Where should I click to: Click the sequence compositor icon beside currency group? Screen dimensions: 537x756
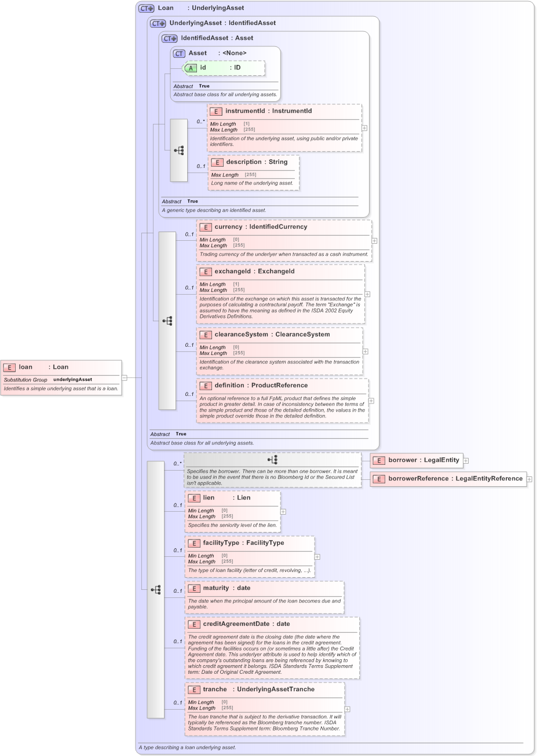[167, 320]
